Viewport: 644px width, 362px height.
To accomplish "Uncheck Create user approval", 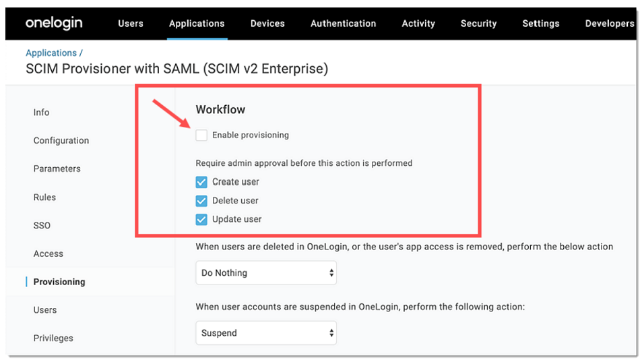I will tap(201, 182).
